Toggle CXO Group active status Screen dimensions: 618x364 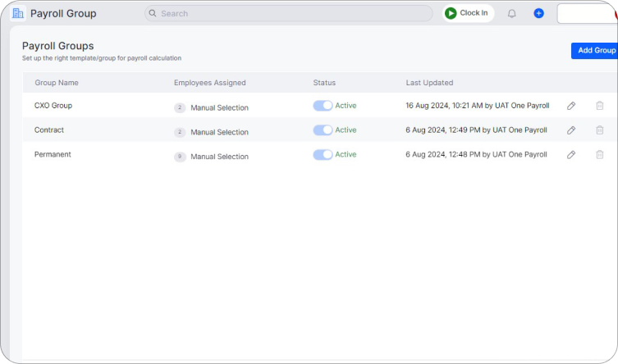click(323, 106)
